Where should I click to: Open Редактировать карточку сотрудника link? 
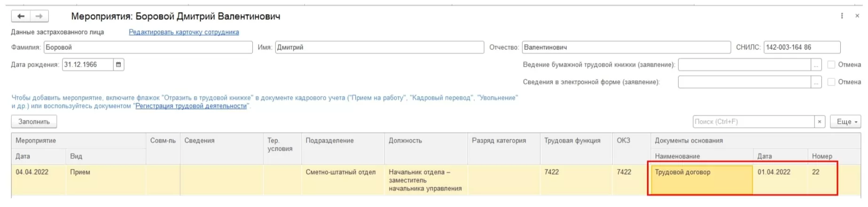(x=184, y=32)
